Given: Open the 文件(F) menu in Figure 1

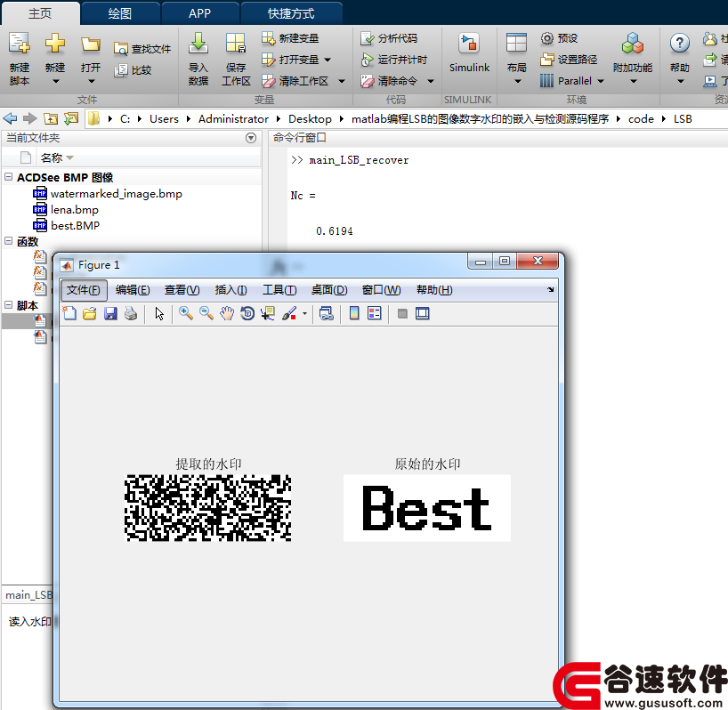Looking at the screenshot, I should pos(84,290).
